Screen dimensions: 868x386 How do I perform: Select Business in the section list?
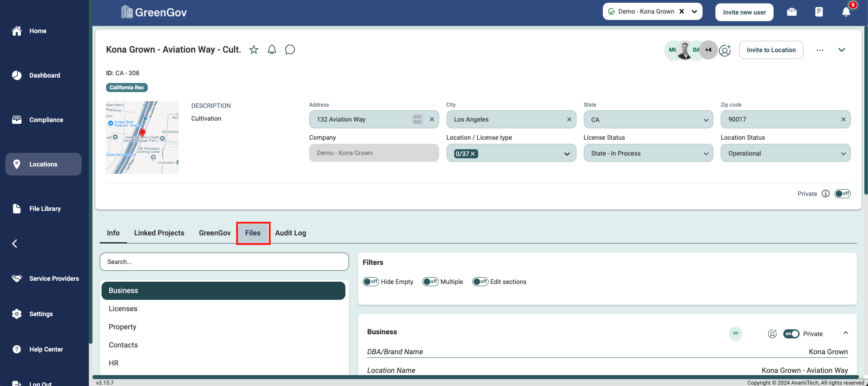(223, 291)
